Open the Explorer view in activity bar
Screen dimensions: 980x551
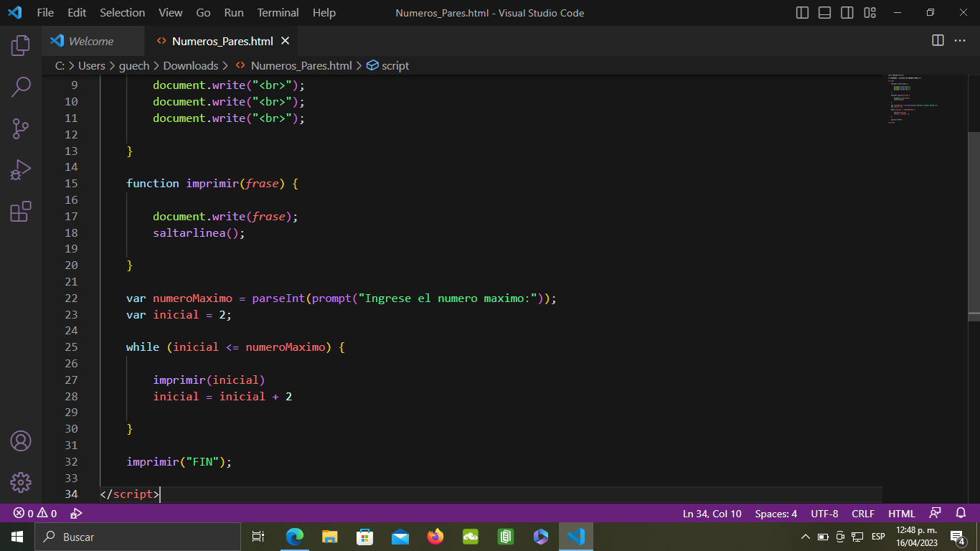[x=21, y=45]
